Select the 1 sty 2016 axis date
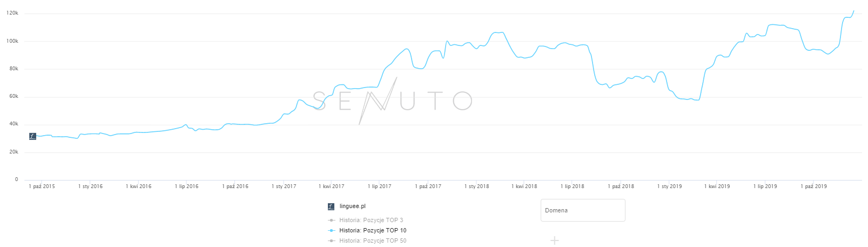 point(90,186)
